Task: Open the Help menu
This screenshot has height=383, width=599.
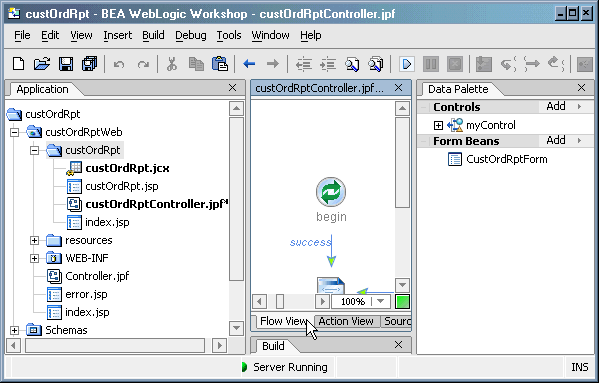Action: [311, 36]
